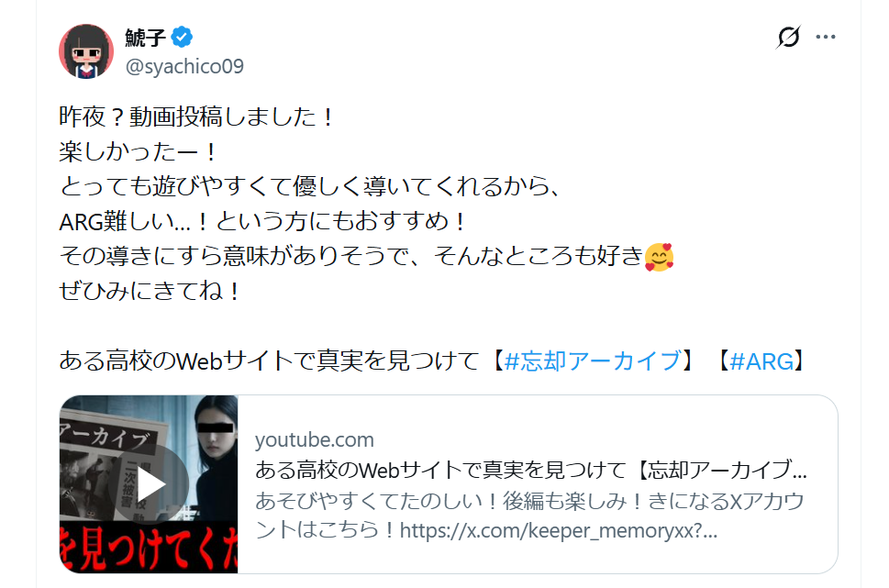The width and height of the screenshot is (889, 588).
Task: Click the smiling-face-with-hearts emoji
Action: 660,257
